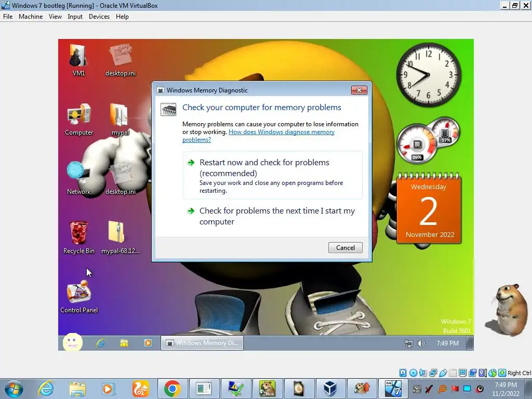Click host tray red checkmark icon
This screenshot has width=532, height=399.
429,389
